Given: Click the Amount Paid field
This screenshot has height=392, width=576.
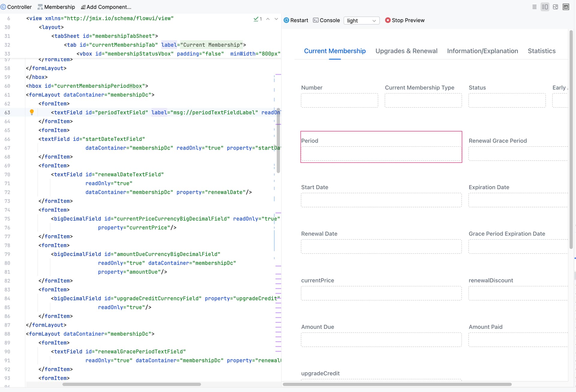Looking at the screenshot, I should click(518, 340).
